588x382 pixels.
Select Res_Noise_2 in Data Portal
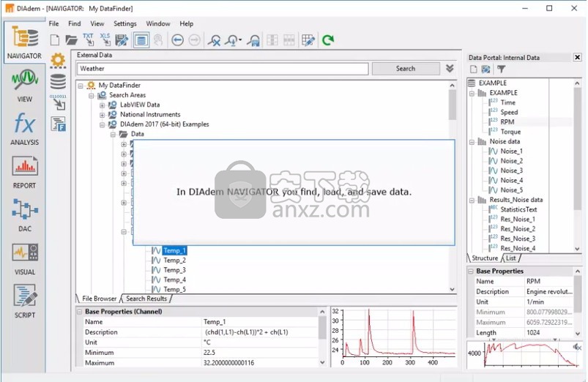[x=518, y=229]
